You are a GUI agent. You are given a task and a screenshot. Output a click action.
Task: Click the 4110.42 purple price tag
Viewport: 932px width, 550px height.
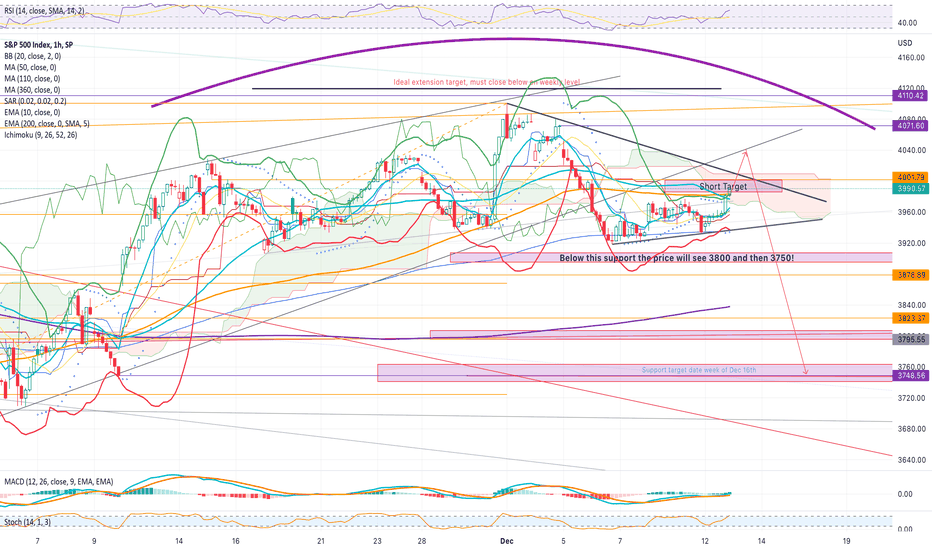[911, 95]
